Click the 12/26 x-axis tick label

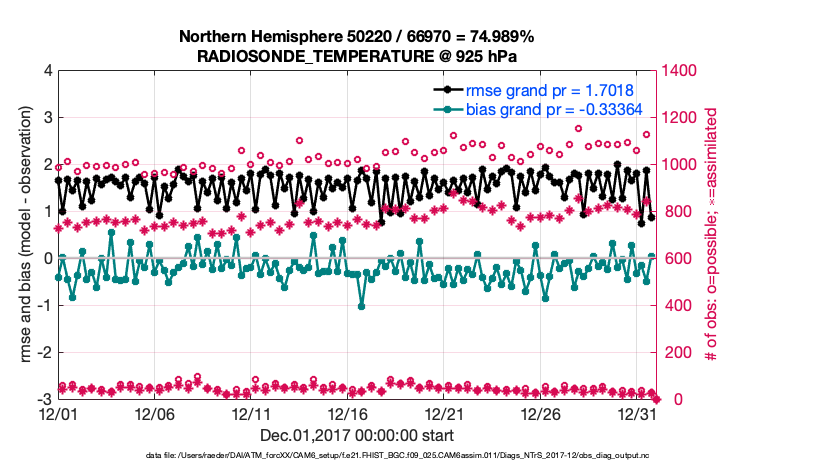tap(541, 412)
